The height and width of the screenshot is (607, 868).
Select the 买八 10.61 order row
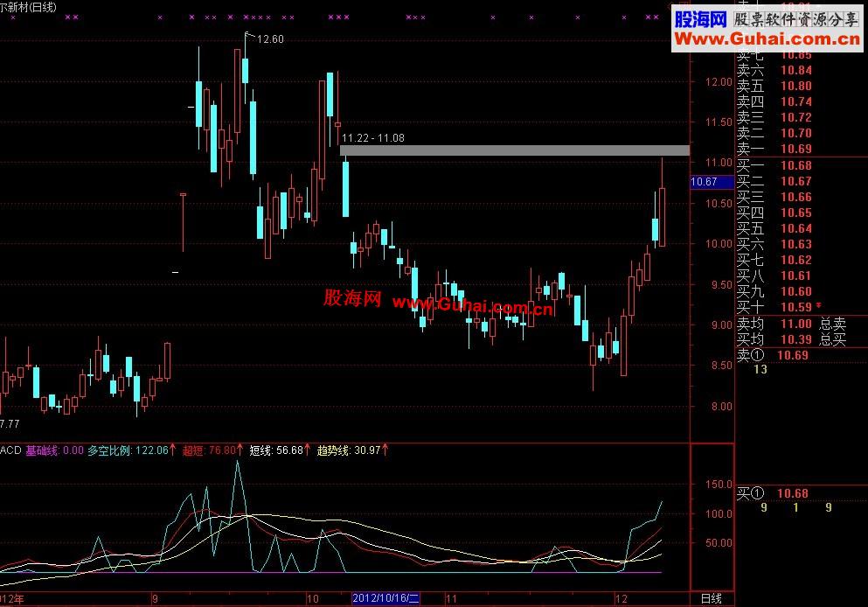[774, 276]
